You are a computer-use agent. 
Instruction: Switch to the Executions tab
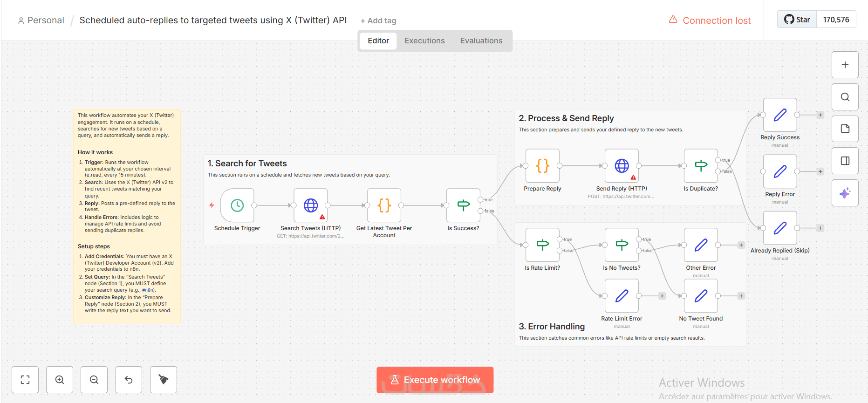click(424, 41)
